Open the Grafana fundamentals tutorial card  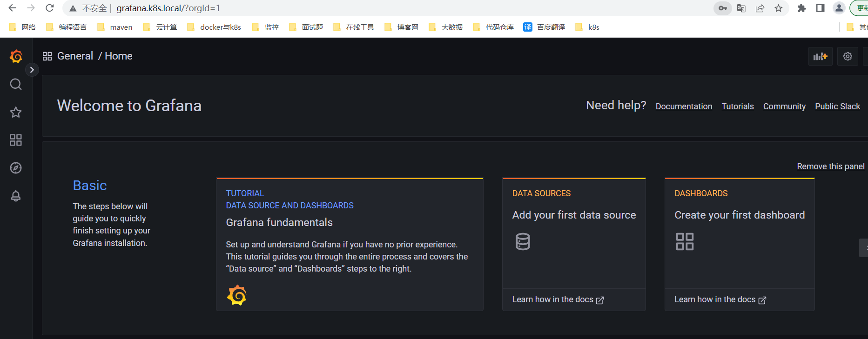350,244
